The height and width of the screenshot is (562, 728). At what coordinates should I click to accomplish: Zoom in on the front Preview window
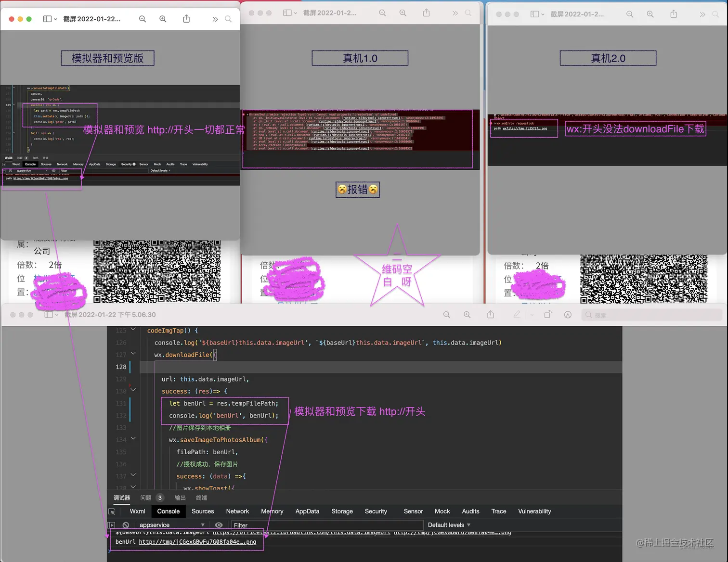point(163,19)
